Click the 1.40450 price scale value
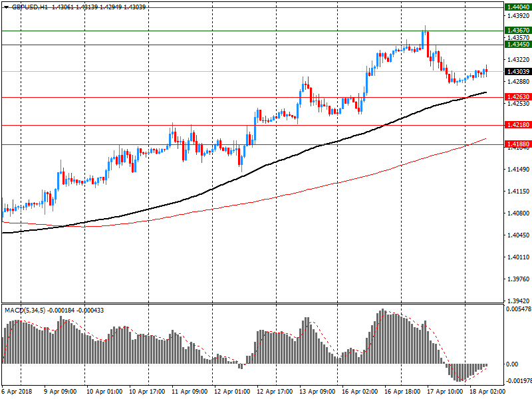Image resolution: width=532 pixels, height=399 pixels. point(518,235)
